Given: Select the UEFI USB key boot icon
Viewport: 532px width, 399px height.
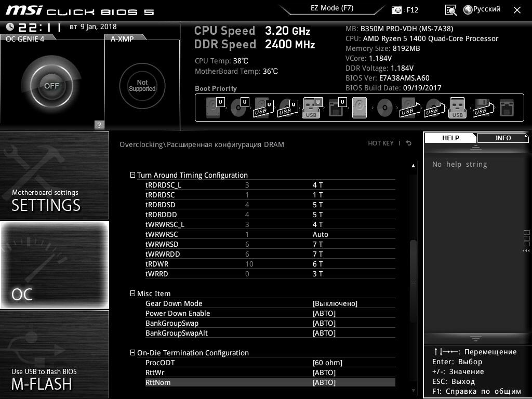Looking at the screenshot, I should coord(312,108).
